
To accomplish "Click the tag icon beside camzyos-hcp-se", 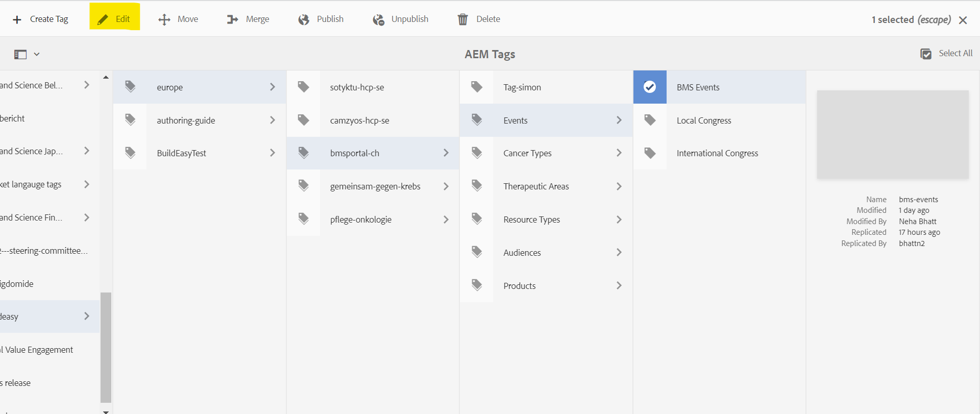I will (x=304, y=120).
